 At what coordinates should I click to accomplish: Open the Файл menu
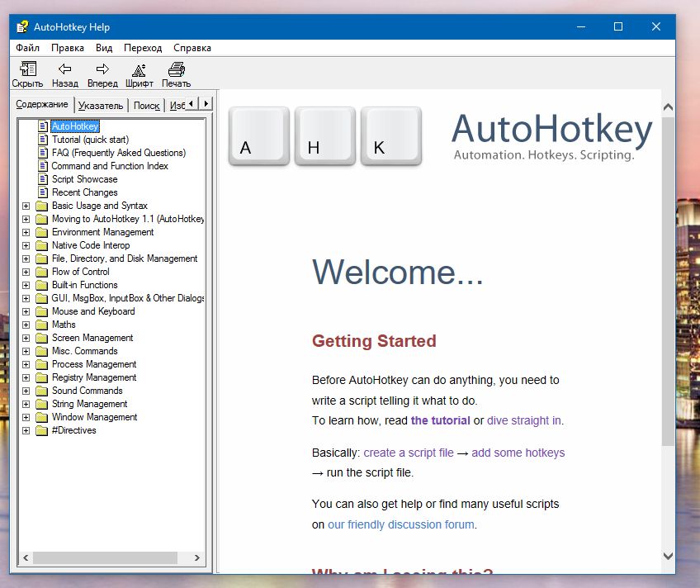point(27,48)
